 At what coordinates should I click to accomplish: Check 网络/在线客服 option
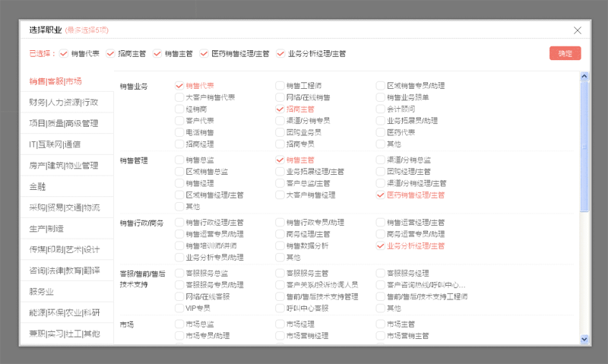179,296
